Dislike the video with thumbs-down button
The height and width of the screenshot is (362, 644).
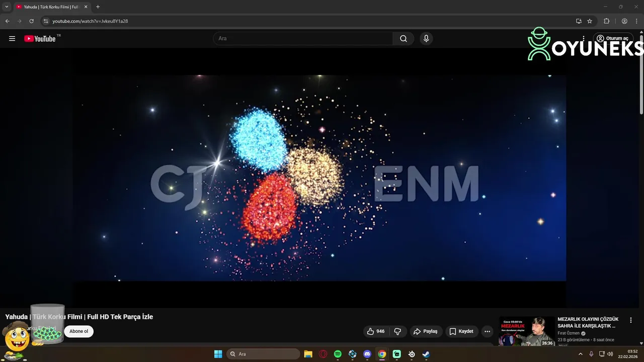[x=397, y=331]
